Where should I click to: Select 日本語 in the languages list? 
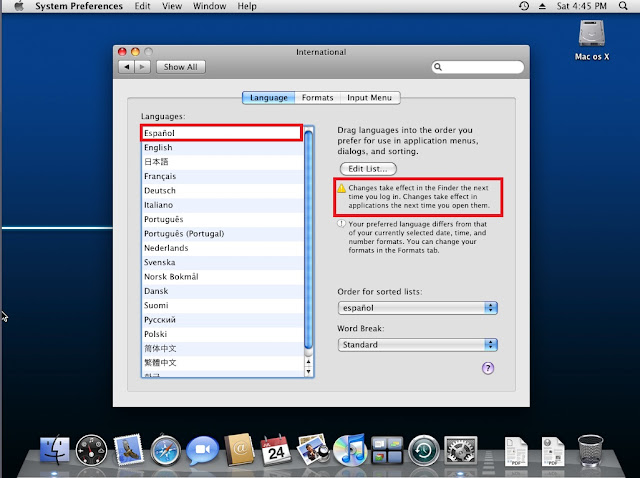223,162
